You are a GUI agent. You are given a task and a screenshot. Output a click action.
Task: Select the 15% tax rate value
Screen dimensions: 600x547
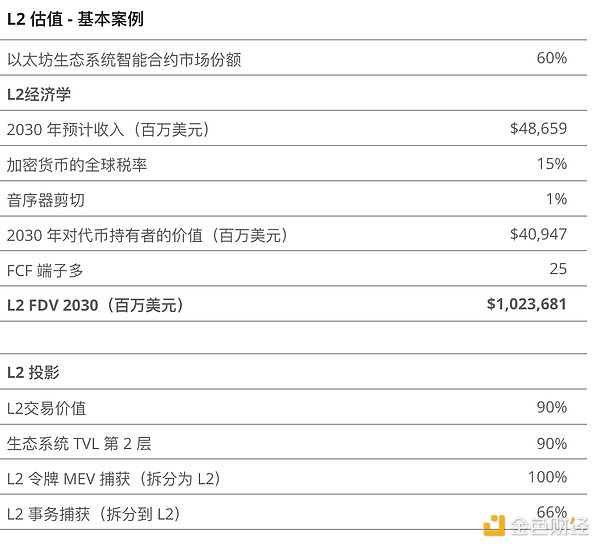point(551,163)
